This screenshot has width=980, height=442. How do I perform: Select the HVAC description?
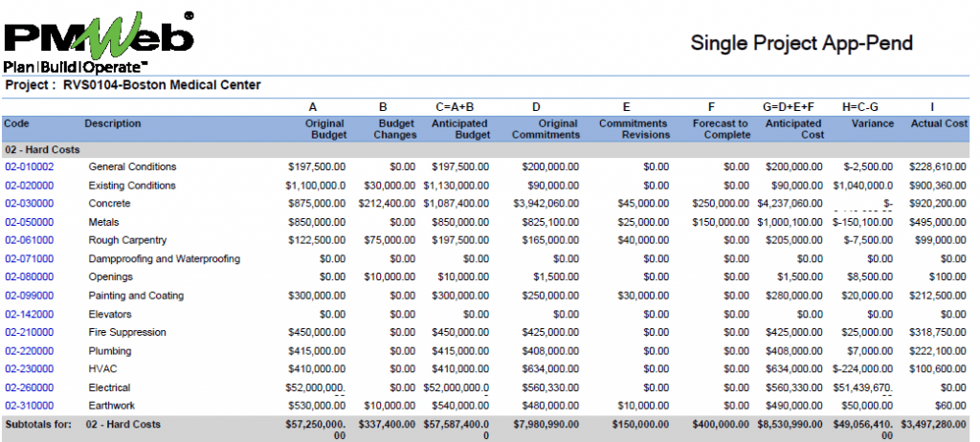tap(102, 369)
